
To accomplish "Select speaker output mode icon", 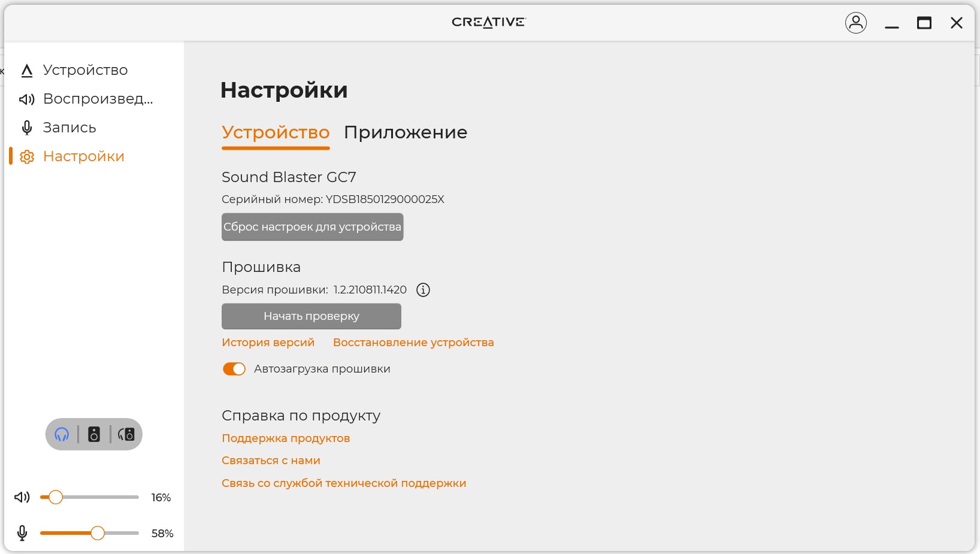I will (94, 434).
